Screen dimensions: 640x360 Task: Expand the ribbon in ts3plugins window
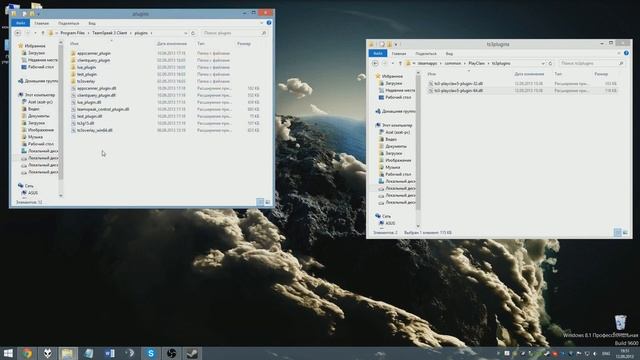(619, 53)
